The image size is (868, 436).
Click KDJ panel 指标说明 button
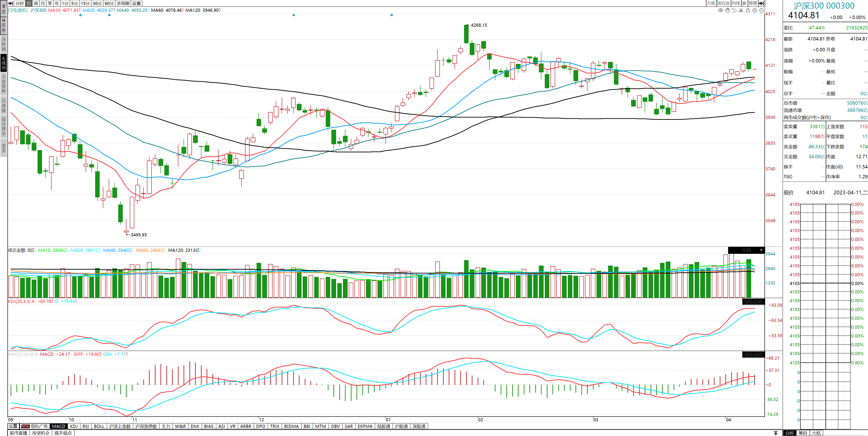pyautogui.click(x=753, y=302)
